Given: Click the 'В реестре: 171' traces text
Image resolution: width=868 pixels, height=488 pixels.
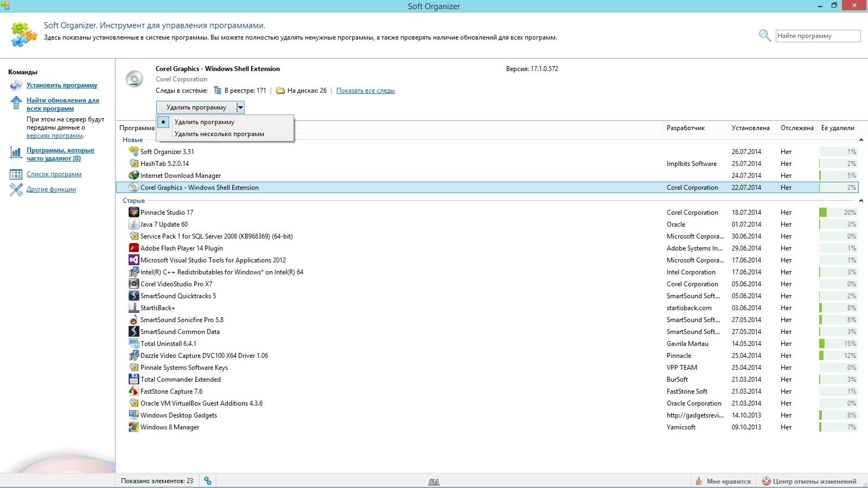Looking at the screenshot, I should pos(245,91).
